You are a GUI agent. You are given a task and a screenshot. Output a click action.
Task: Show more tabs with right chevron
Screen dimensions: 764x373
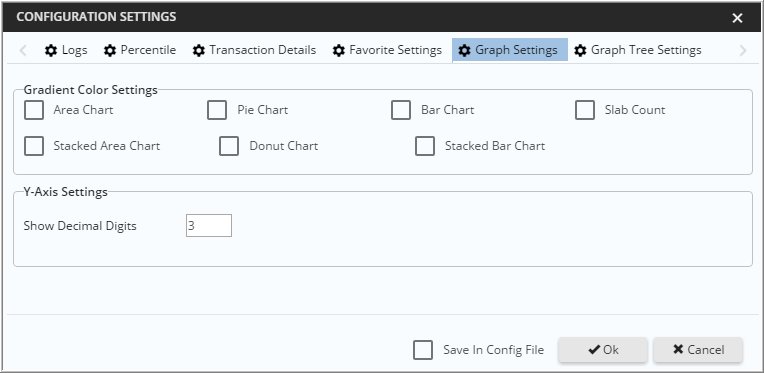743,50
